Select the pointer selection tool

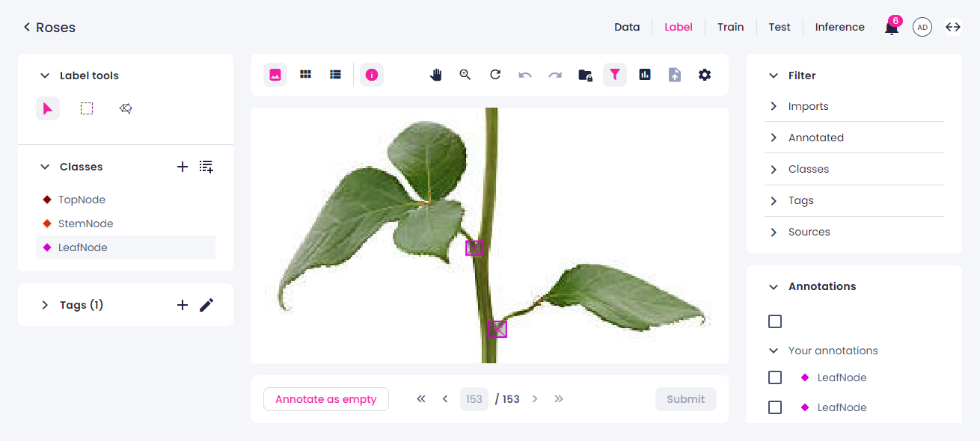[48, 108]
